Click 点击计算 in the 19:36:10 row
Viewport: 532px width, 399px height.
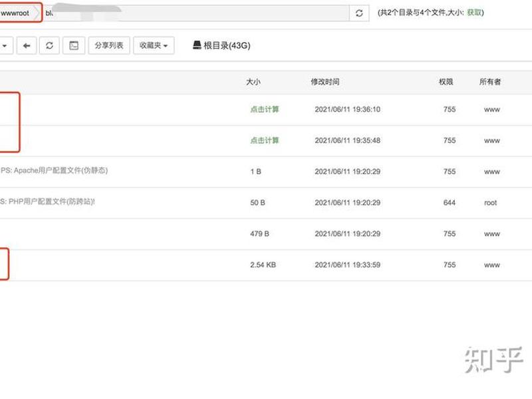tap(265, 109)
